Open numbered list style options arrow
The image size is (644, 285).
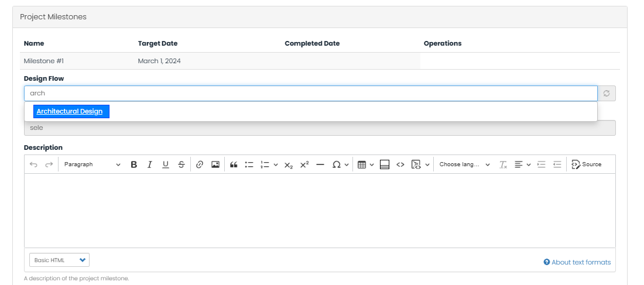coord(276,164)
